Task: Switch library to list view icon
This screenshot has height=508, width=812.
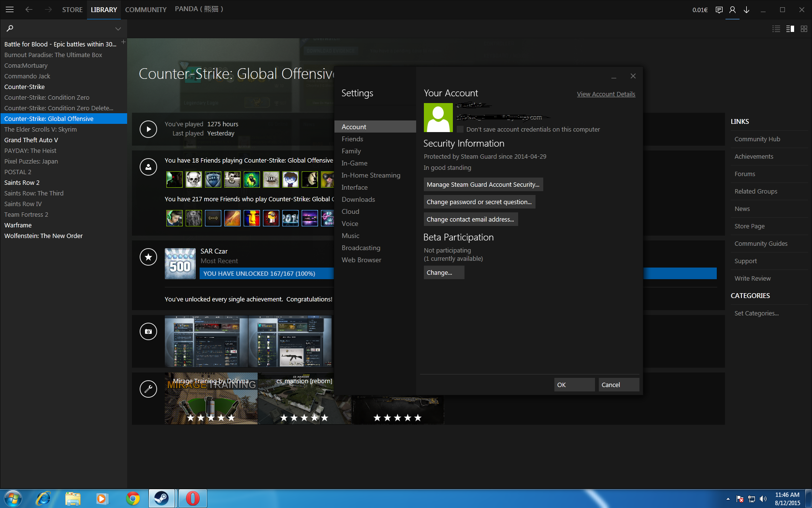Action: (776, 29)
